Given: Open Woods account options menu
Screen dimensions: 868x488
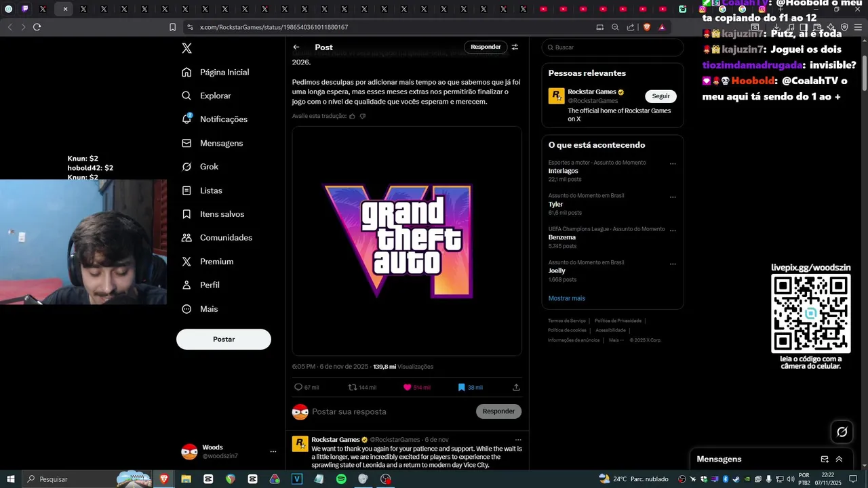Looking at the screenshot, I should [x=273, y=451].
